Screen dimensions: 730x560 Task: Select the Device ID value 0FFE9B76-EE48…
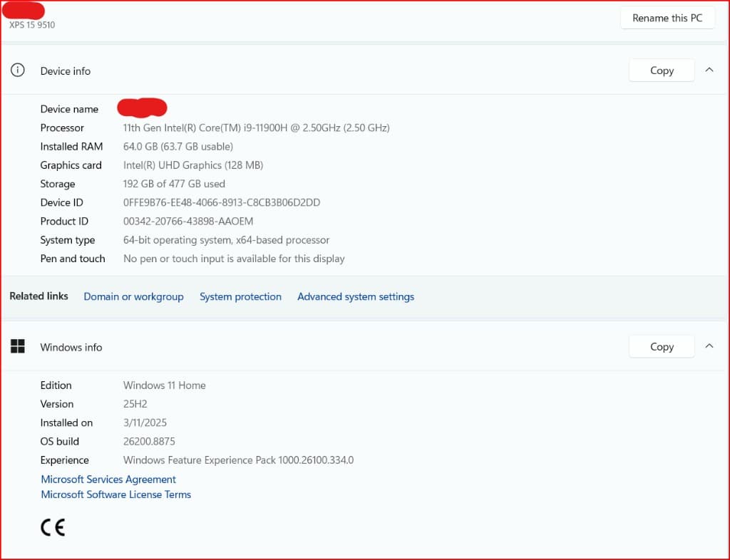click(x=222, y=202)
